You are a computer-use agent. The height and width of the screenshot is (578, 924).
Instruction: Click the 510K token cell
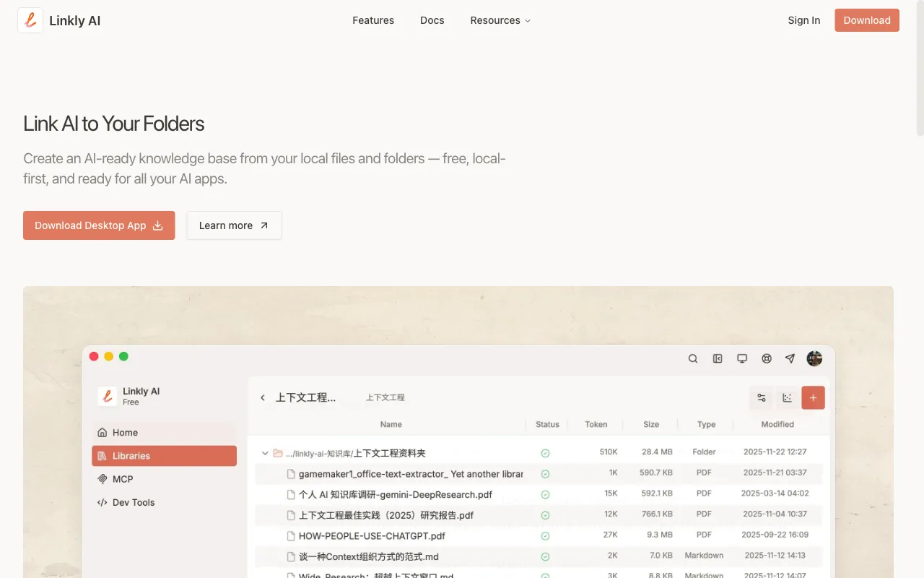tap(609, 452)
